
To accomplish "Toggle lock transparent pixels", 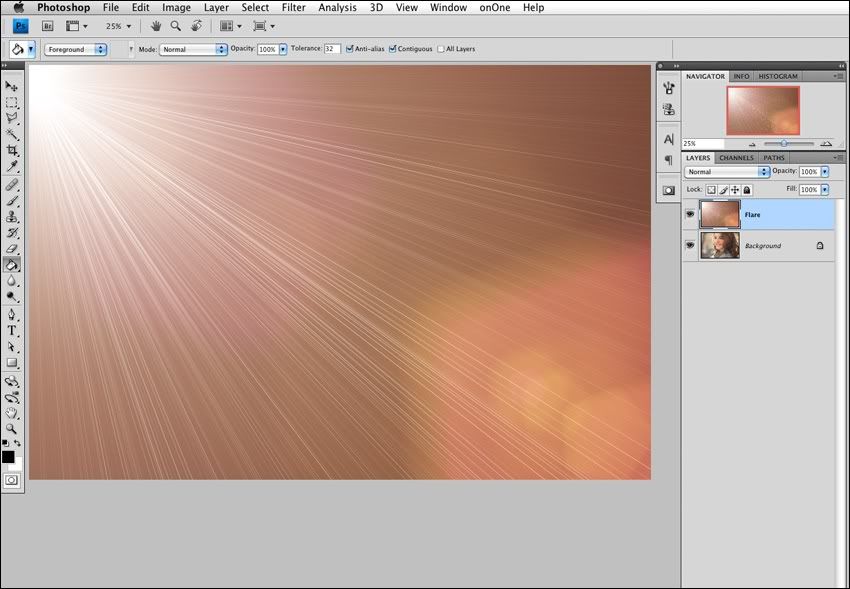I will pyautogui.click(x=711, y=190).
